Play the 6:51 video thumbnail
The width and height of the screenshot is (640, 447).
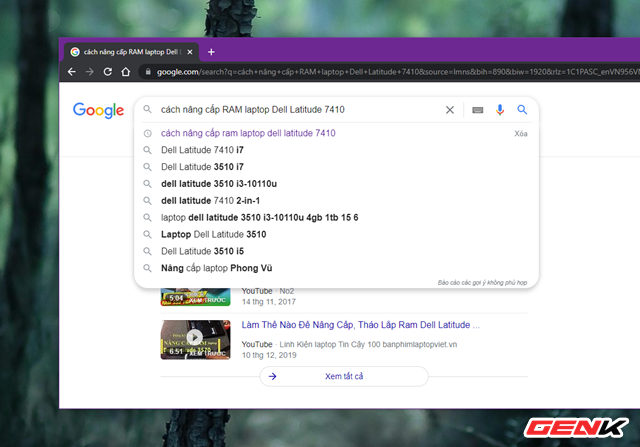(x=196, y=340)
